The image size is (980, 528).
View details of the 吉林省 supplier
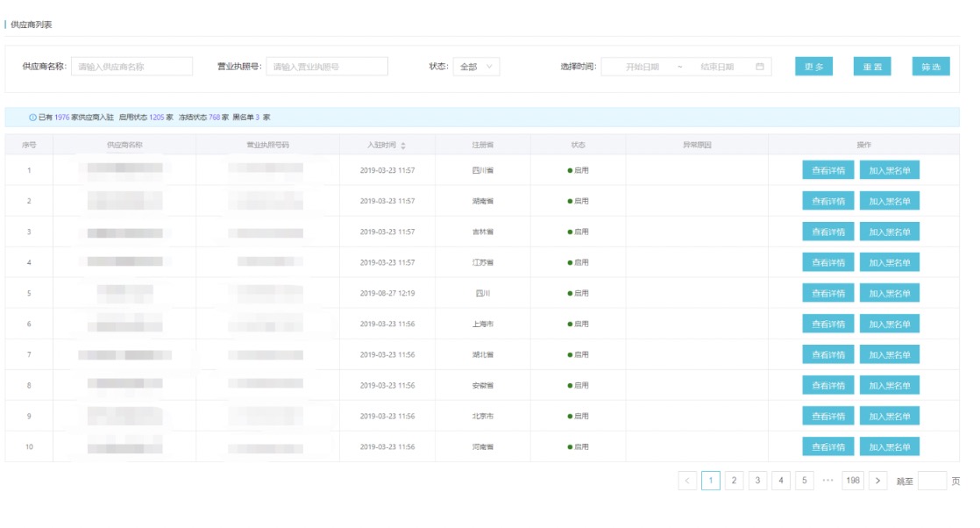point(828,232)
